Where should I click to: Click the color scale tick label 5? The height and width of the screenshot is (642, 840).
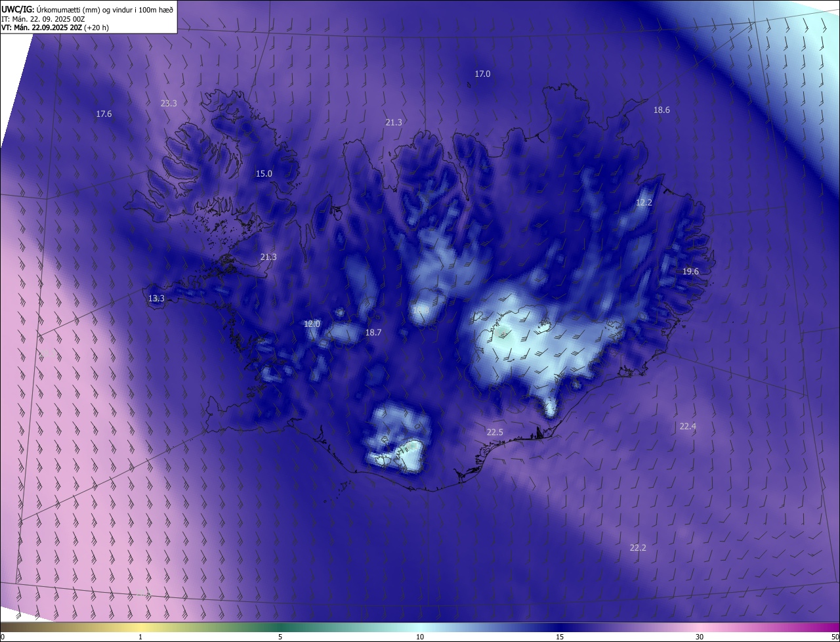pos(280,637)
